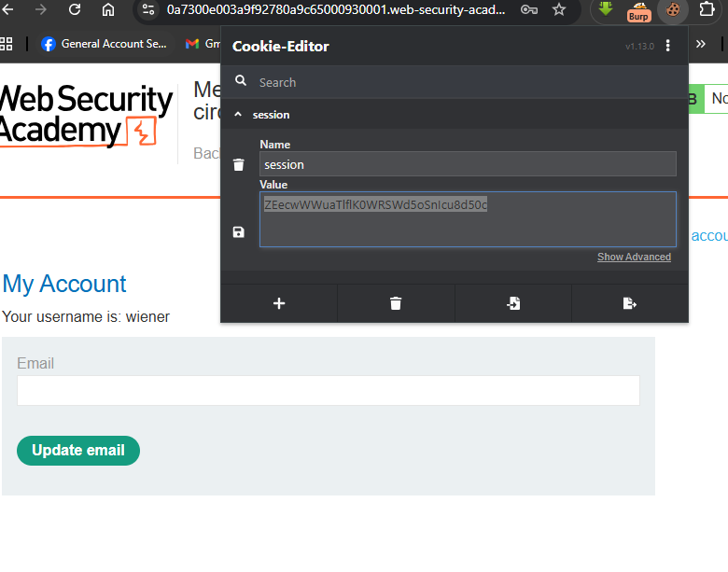Click the My Account heading
The width and height of the screenshot is (728, 572).
pyautogui.click(x=64, y=284)
